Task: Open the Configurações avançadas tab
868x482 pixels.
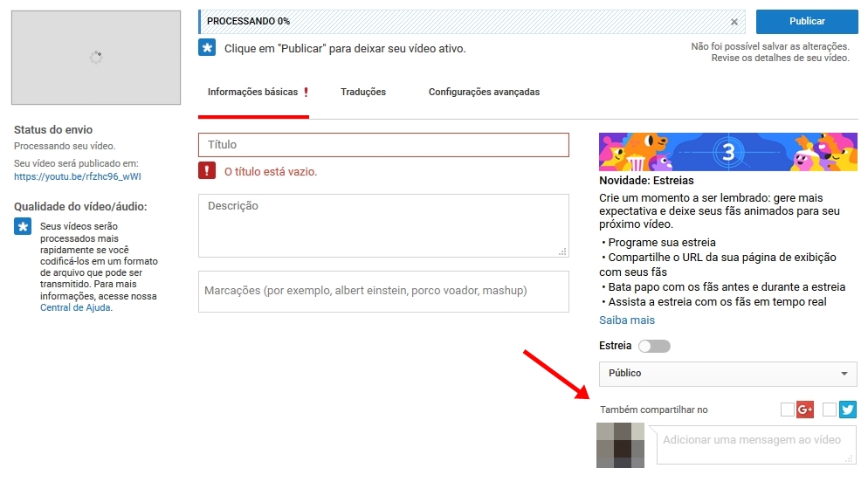Action: point(484,92)
